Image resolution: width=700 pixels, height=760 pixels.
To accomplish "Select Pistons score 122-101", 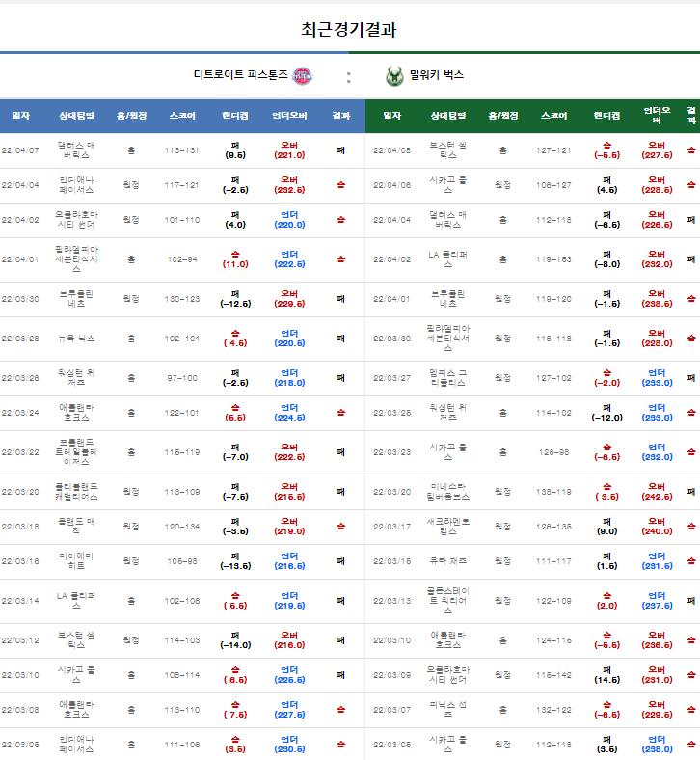I will [181, 413].
